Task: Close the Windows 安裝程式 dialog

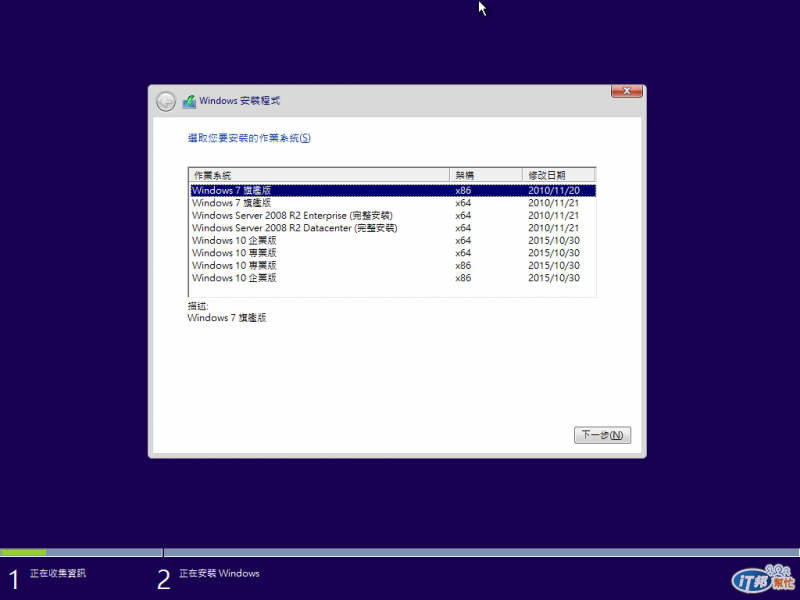Action: click(627, 91)
